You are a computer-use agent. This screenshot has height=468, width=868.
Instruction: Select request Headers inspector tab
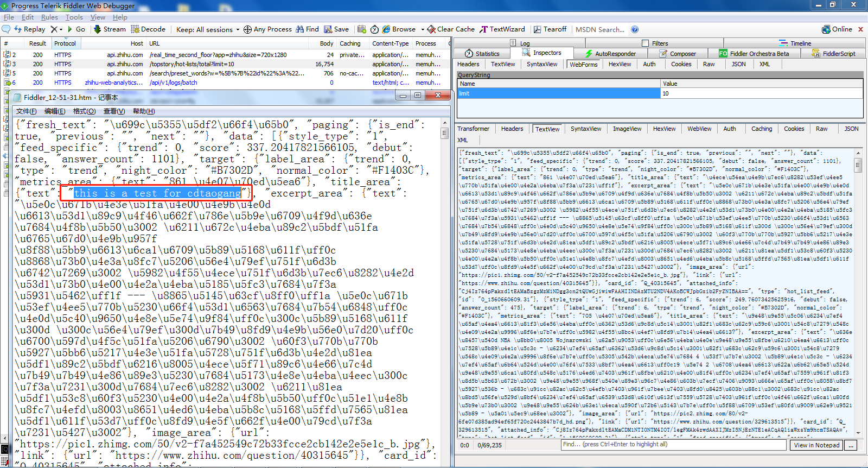[x=468, y=64]
